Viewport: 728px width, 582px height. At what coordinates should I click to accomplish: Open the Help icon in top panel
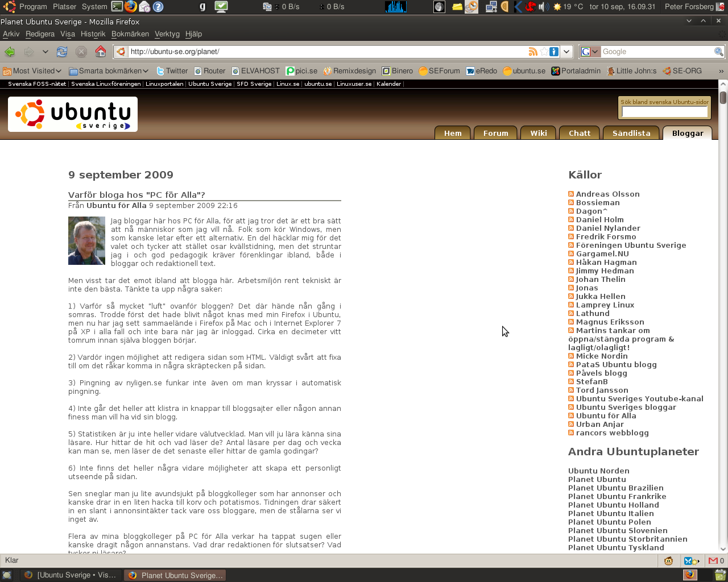[158, 7]
